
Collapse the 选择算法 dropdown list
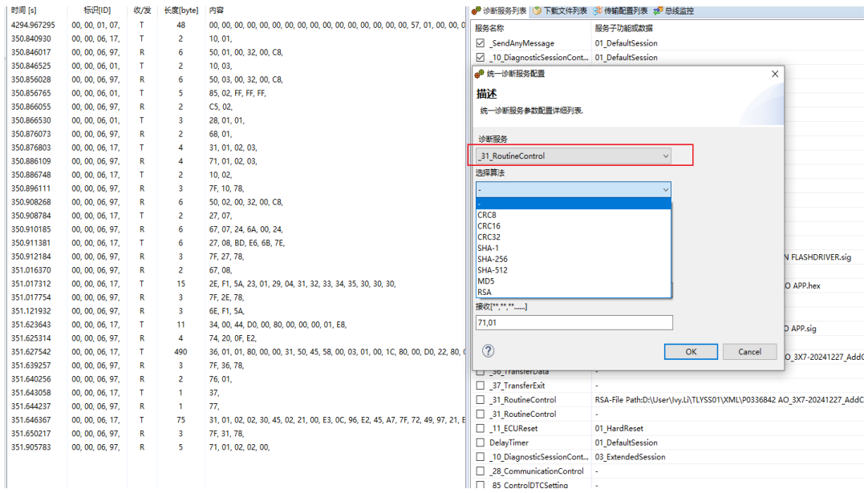(x=665, y=189)
